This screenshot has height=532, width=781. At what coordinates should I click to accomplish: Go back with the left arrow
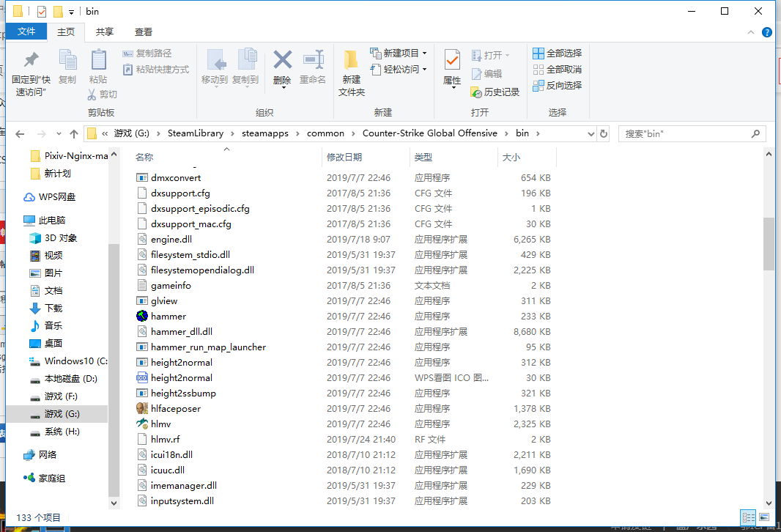(x=20, y=133)
